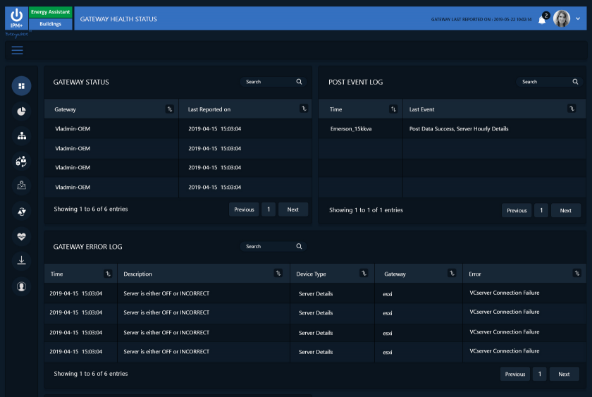Open the user profile sidebar icon
592x397 pixels.
(22, 286)
